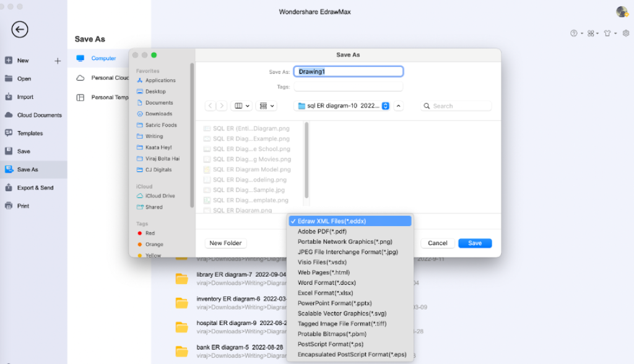Click the Search field in dialog
Screen dimensions: 634x364
coord(456,106)
